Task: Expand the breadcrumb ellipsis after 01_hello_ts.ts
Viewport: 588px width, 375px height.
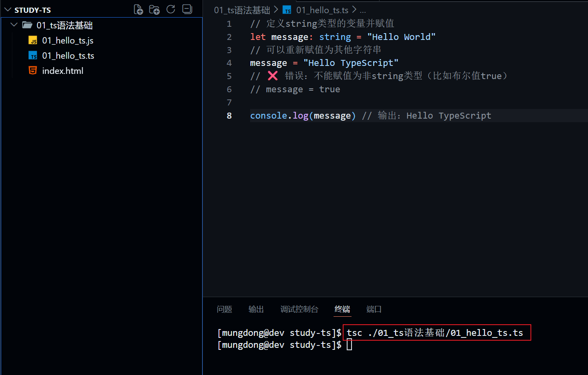Action: click(363, 10)
